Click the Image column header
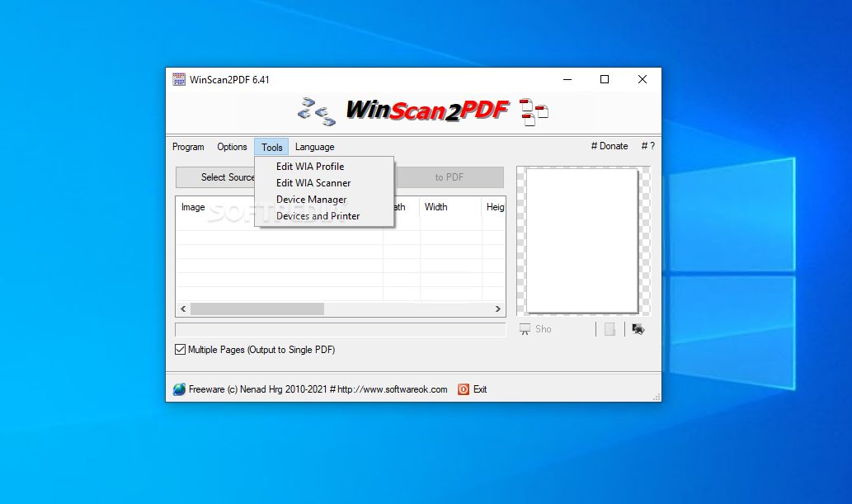This screenshot has height=504, width=852. (x=193, y=207)
